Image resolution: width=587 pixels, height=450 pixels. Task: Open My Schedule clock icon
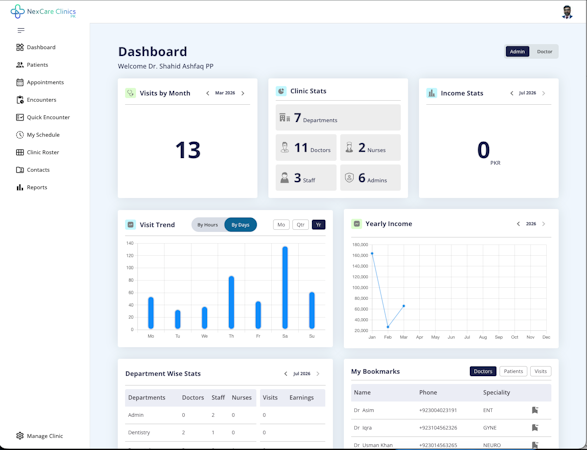20,135
